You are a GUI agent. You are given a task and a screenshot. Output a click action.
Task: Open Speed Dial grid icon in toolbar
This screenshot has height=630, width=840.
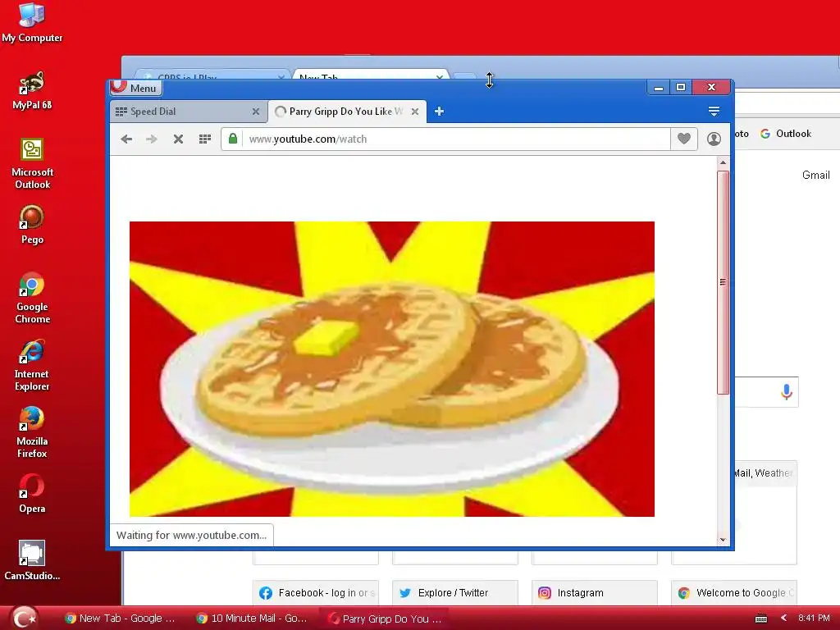point(204,139)
